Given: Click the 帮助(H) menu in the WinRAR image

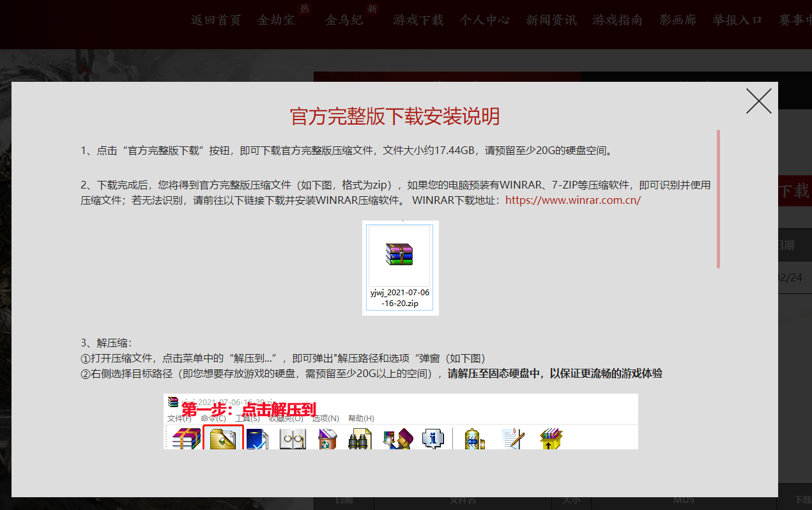Looking at the screenshot, I should 361,419.
